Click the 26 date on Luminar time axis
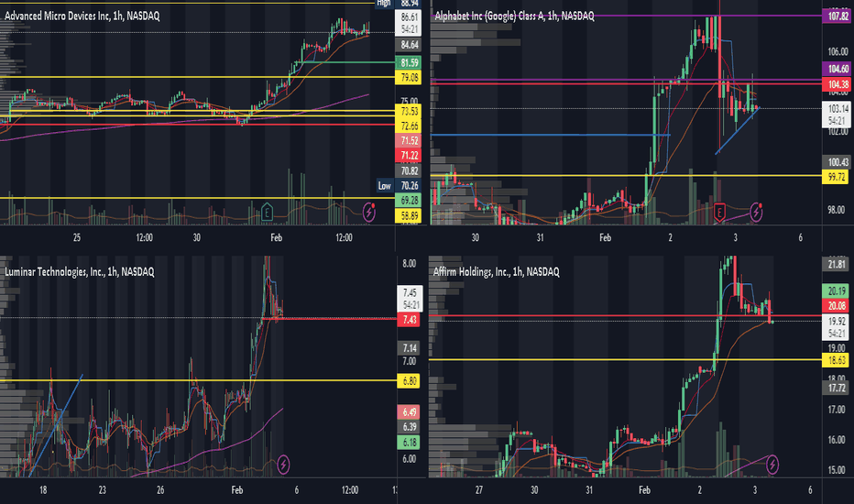854x504 pixels. tap(160, 490)
